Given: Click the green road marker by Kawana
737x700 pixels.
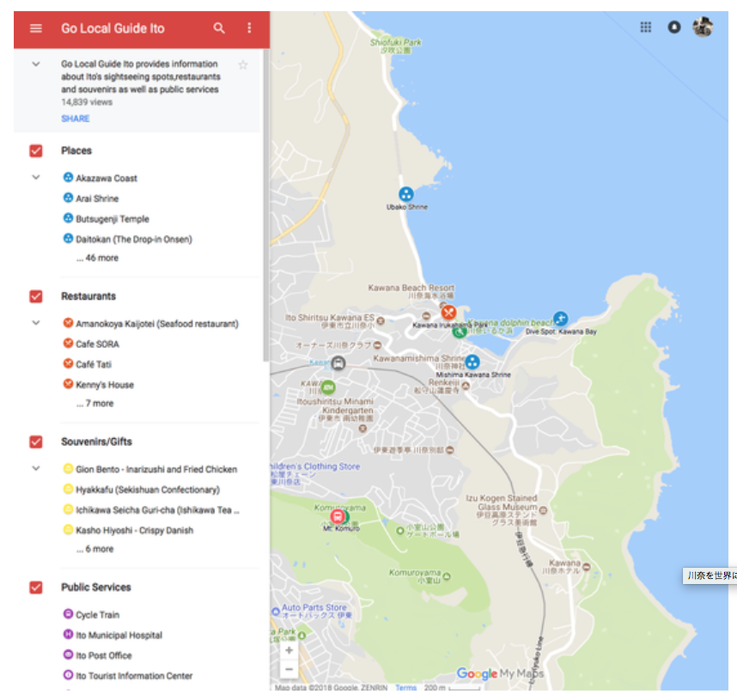Looking at the screenshot, I should (x=328, y=387).
